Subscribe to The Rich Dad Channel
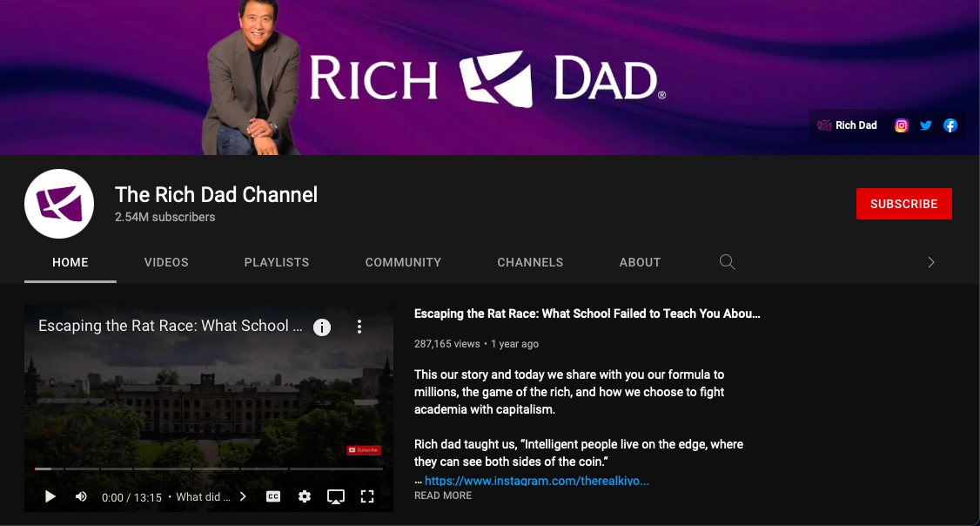 coord(903,204)
